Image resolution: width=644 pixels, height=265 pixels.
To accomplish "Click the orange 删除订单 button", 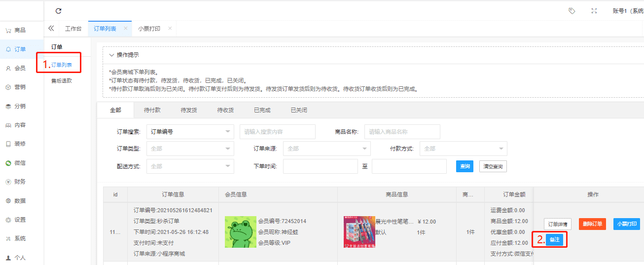I will (x=592, y=224).
